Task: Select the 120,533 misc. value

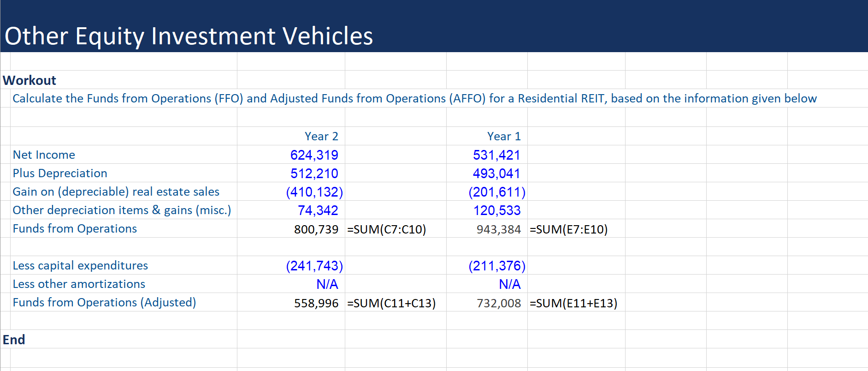Action: coord(497,210)
